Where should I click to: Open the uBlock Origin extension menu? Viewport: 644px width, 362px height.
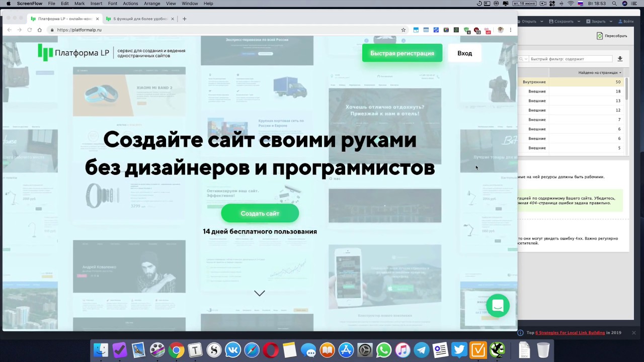476,30
